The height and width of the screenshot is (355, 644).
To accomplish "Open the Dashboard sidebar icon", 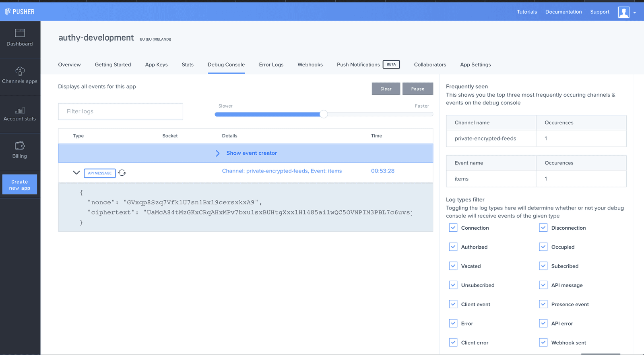I will pos(20,33).
